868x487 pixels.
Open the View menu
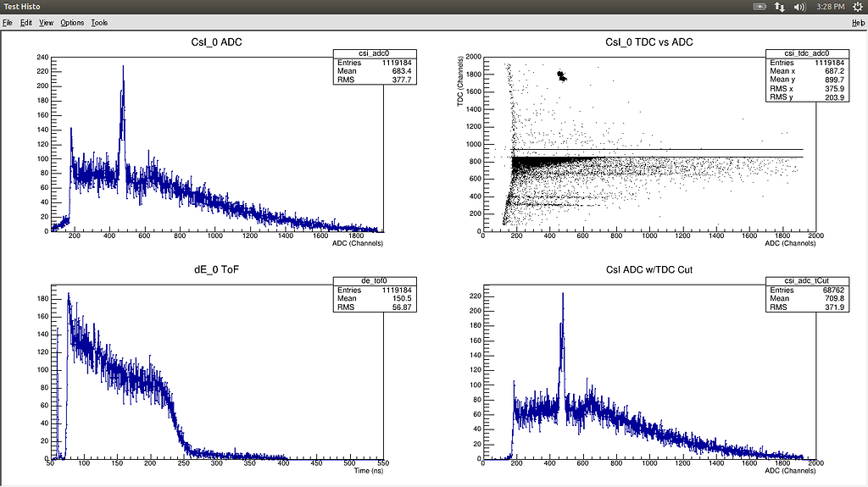pyautogui.click(x=46, y=22)
